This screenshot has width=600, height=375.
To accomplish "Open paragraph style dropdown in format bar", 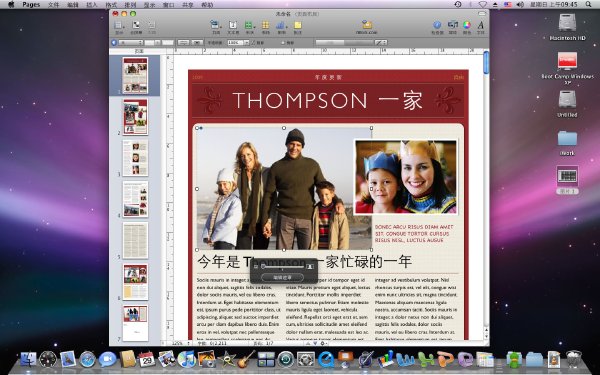I will click(131, 42).
